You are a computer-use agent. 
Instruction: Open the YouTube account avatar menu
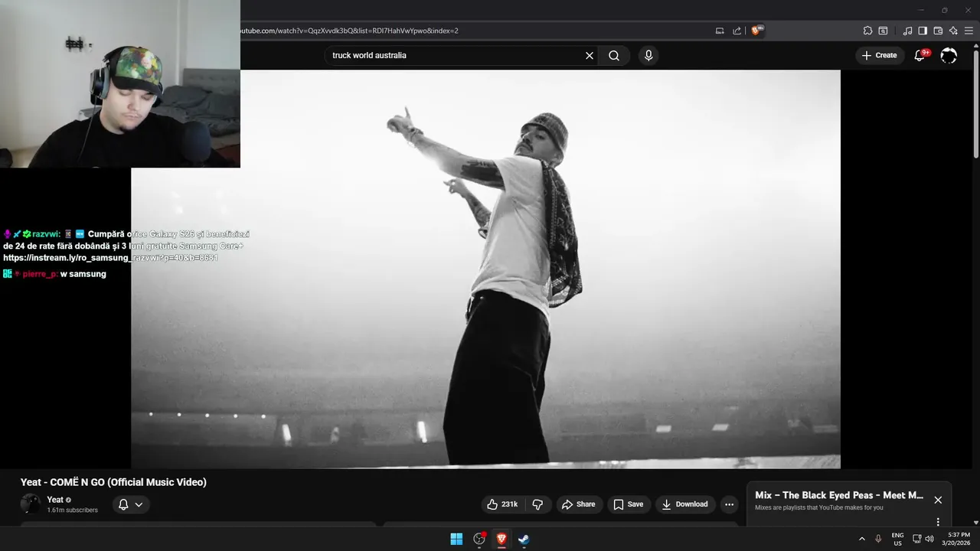pyautogui.click(x=949, y=55)
